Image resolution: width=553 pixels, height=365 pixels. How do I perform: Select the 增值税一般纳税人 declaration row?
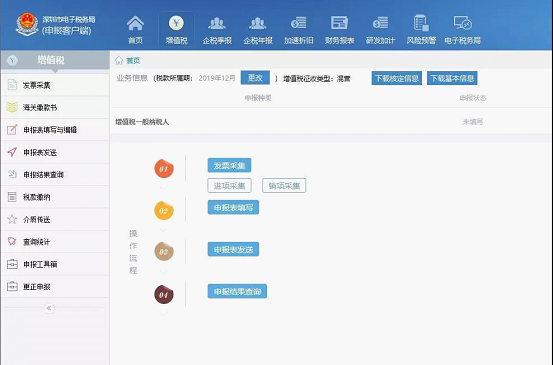click(x=331, y=122)
